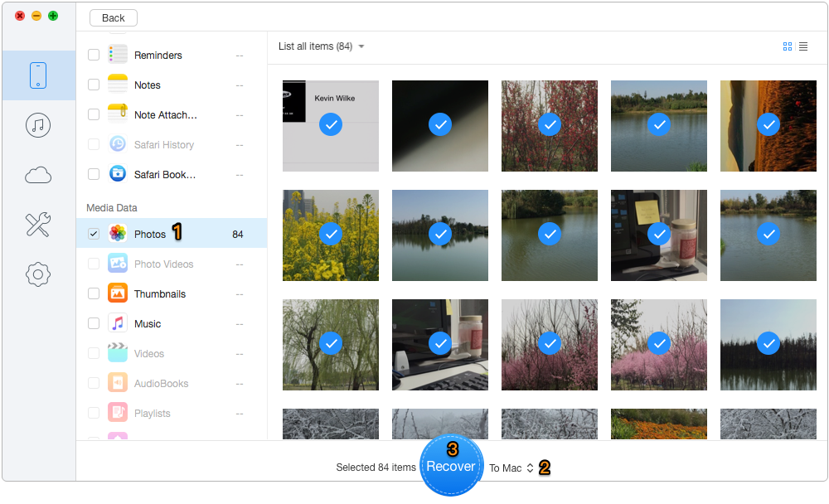Open the To Mac destination selector

pos(511,468)
